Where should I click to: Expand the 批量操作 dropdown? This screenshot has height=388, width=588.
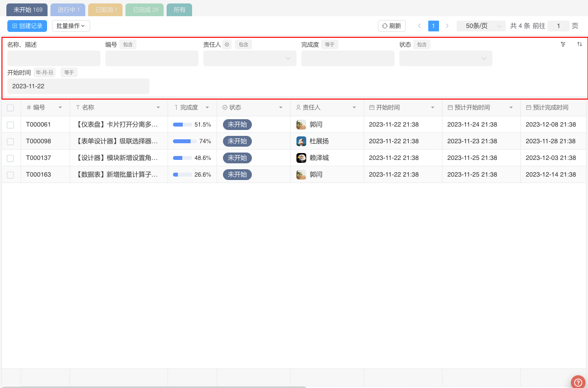tap(71, 26)
